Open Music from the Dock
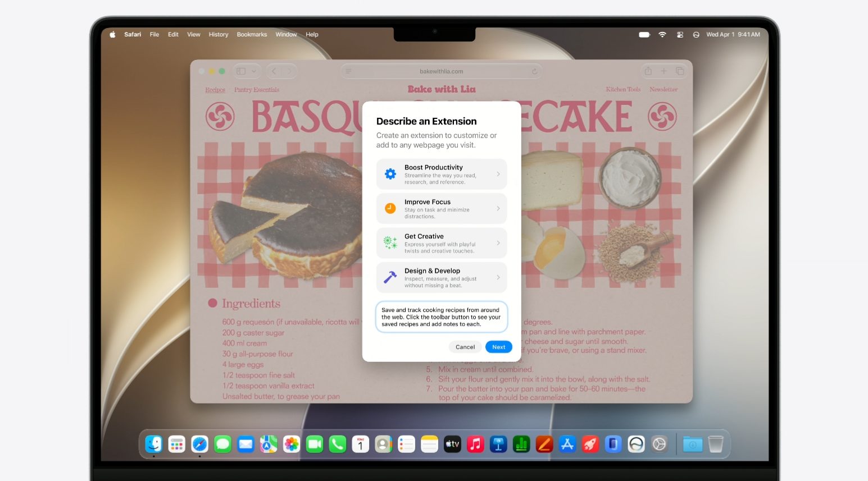The height and width of the screenshot is (481, 868). tap(475, 445)
